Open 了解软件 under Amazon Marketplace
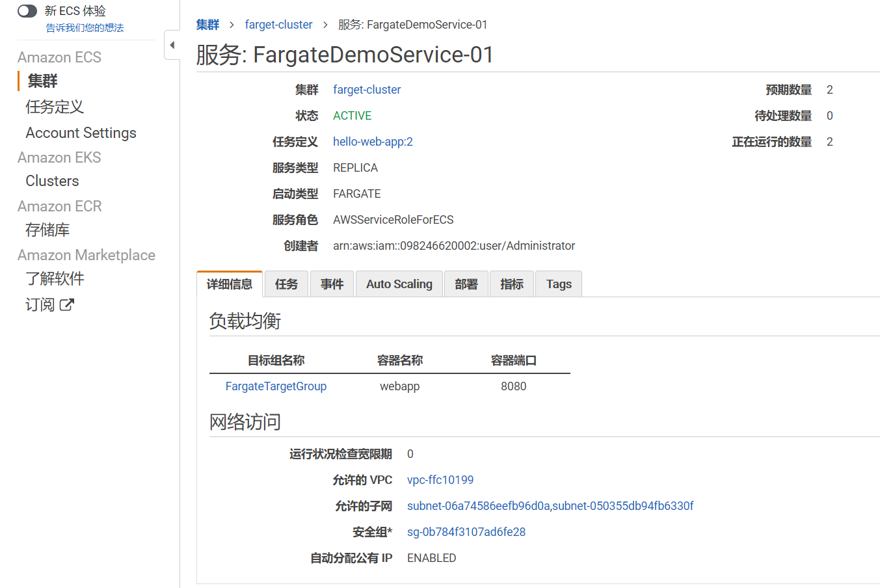Screen dimensions: 880x588 tap(55, 278)
